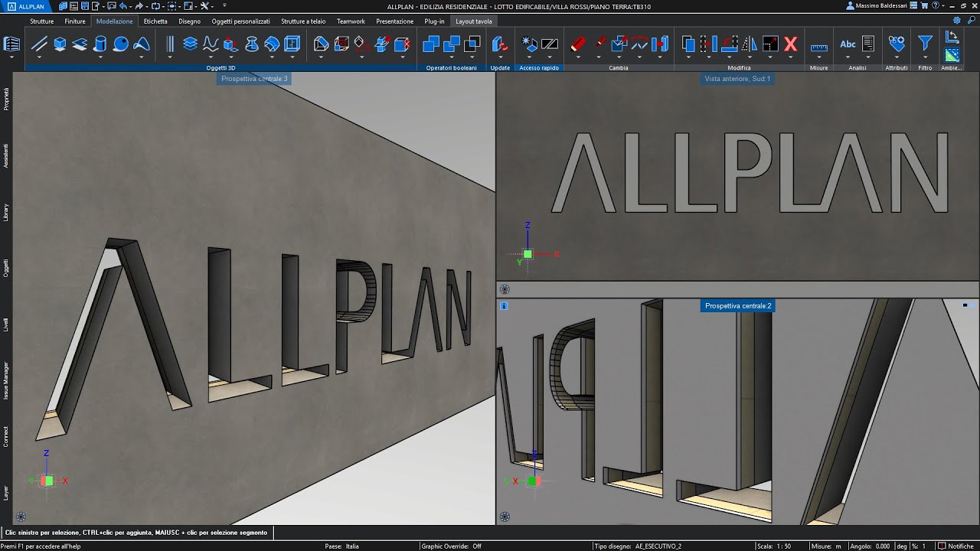The width and height of the screenshot is (980, 551).
Task: Select the curved surface 3D tool
Action: [x=141, y=44]
